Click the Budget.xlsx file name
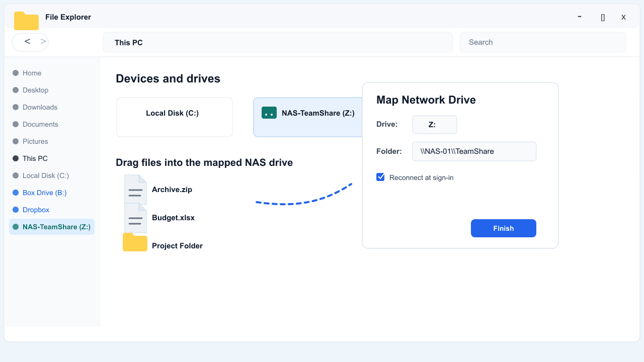This screenshot has width=644, height=362. point(173,218)
